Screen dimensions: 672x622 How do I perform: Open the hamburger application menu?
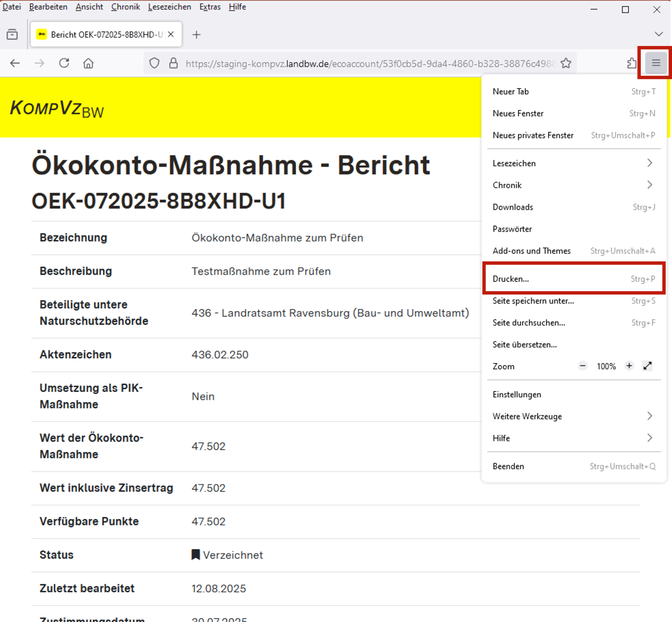(655, 63)
